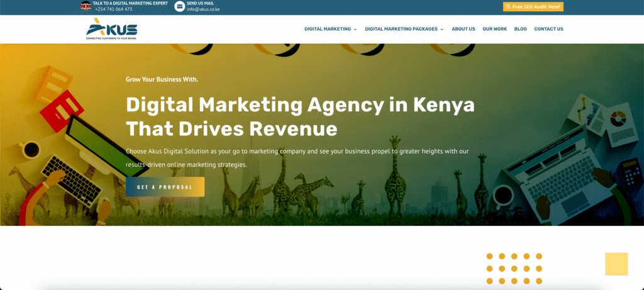Open the Digital Marketing menu

tap(327, 29)
